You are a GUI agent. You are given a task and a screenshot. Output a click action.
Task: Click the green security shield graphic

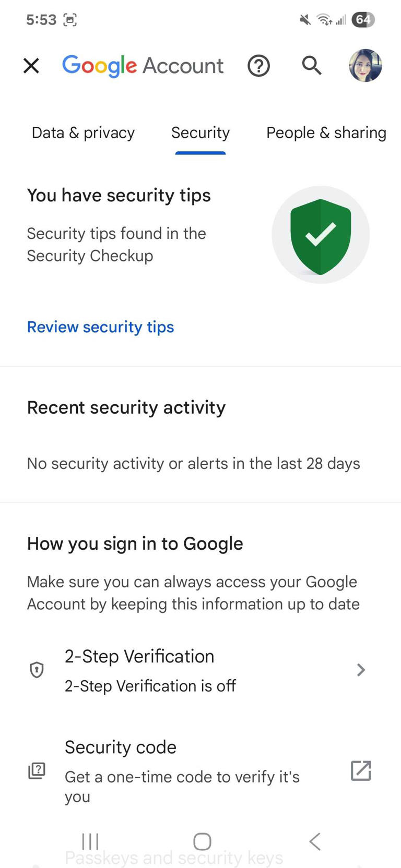(320, 234)
